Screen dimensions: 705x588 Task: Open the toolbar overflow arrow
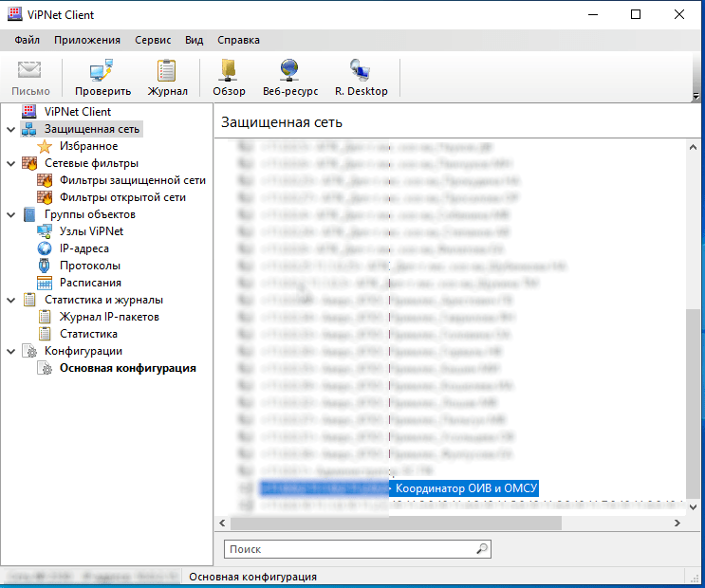point(696,96)
